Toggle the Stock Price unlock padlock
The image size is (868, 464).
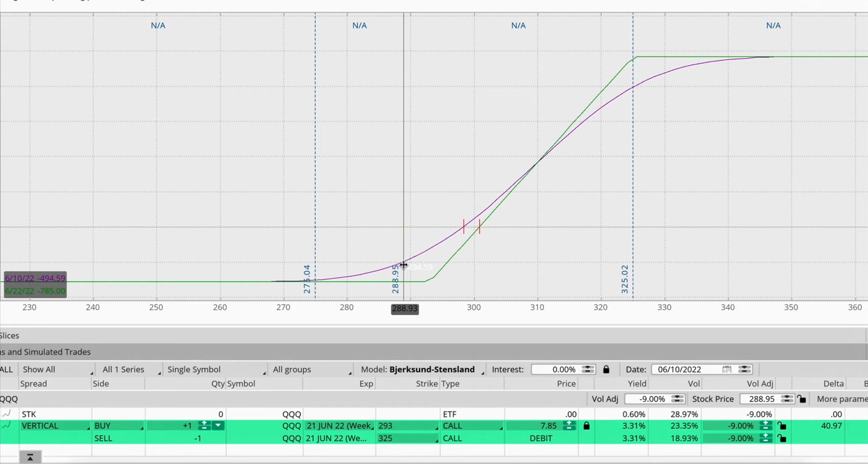pyautogui.click(x=802, y=399)
